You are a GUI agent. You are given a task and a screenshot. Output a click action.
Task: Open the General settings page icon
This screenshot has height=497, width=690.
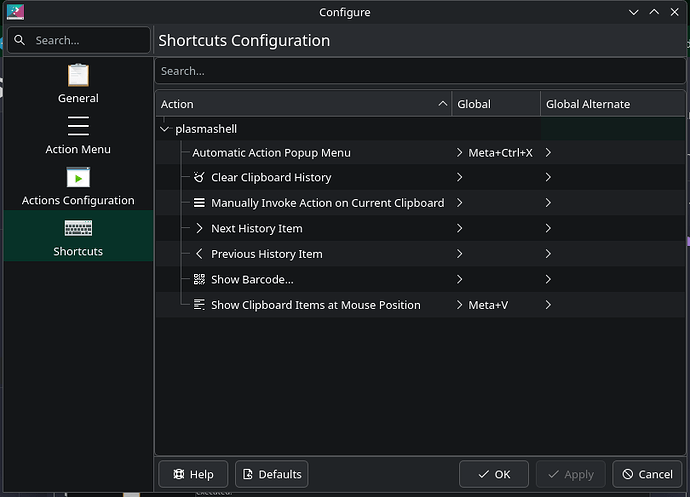[x=78, y=75]
